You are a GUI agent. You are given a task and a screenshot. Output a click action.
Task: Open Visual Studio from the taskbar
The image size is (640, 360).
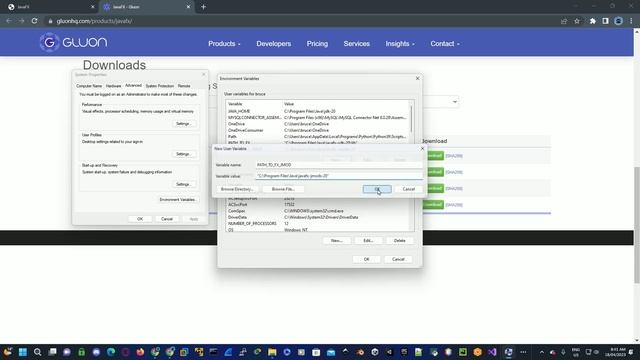492,352
